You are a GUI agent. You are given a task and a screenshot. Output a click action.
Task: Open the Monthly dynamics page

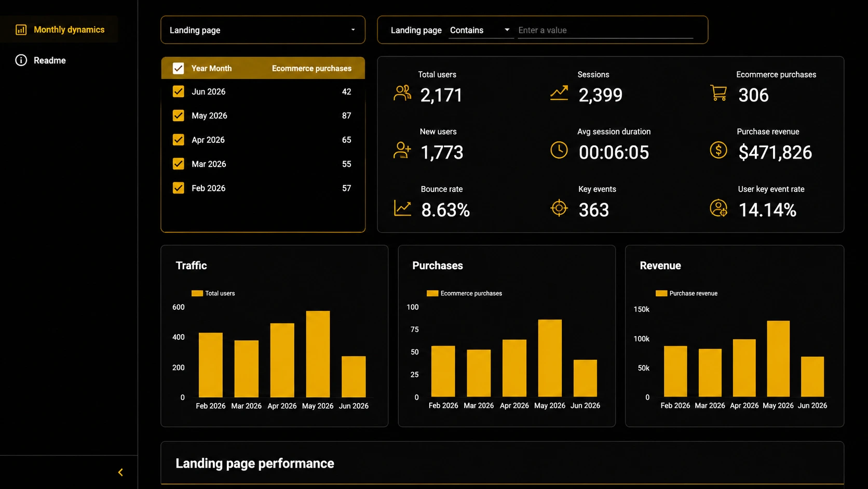[x=59, y=30]
